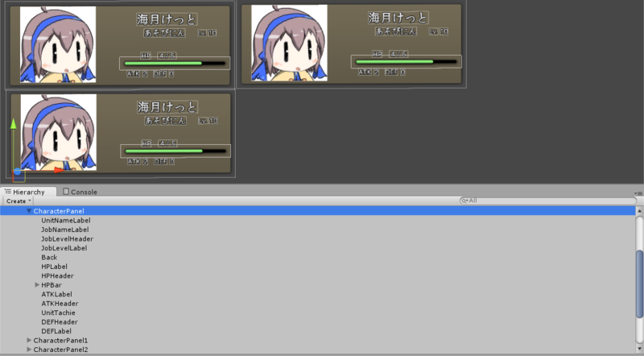Screen dimensions: 644x356
Task: Click the Lv label in bottom-left panel
Action: 204,121
